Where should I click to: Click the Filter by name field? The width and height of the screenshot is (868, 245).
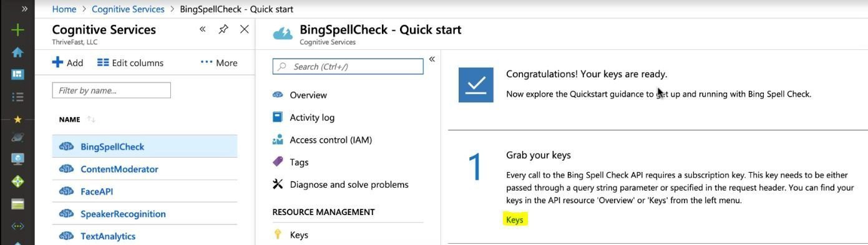click(x=111, y=90)
